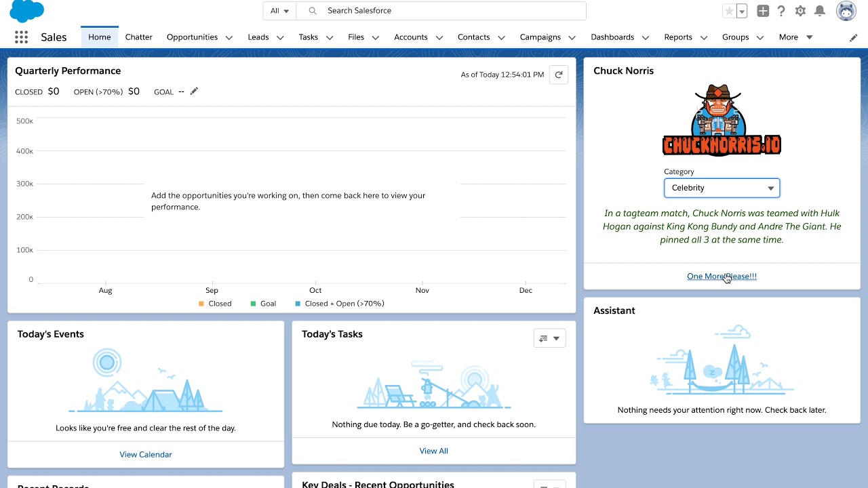Refresh the Quarterly Performance chart
This screenshot has width=868, height=488.
coord(559,75)
